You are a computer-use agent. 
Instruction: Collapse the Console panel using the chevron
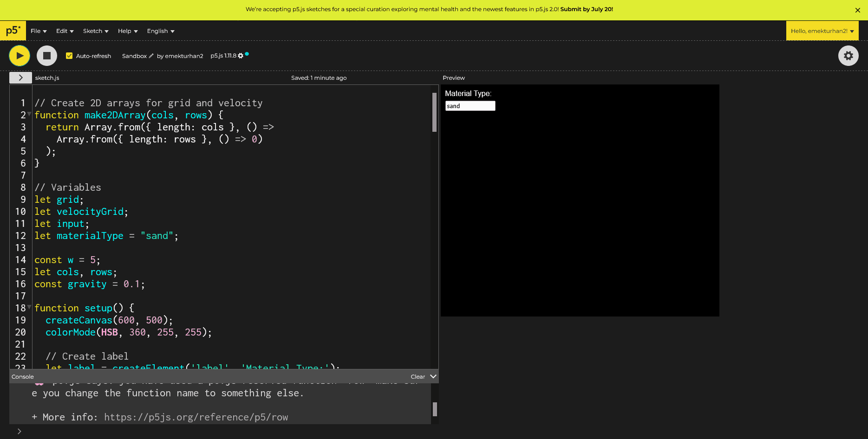pos(433,376)
